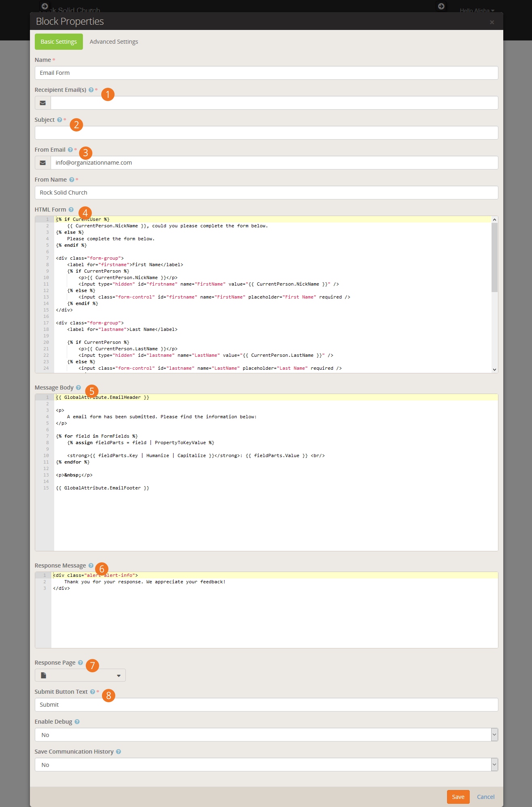Image resolution: width=532 pixels, height=807 pixels.
Task: Click help icon next to Response Message
Action: 91,566
